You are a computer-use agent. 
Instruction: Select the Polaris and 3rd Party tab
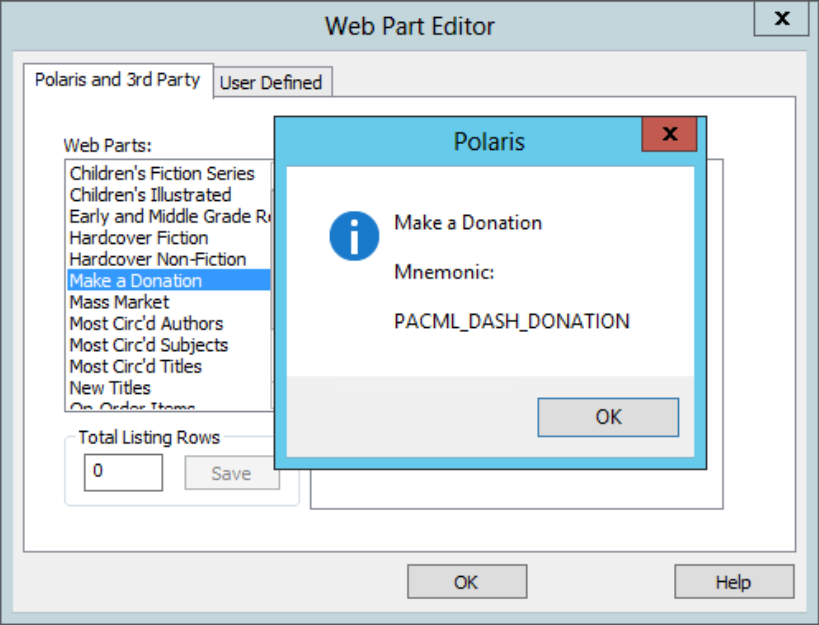click(117, 80)
